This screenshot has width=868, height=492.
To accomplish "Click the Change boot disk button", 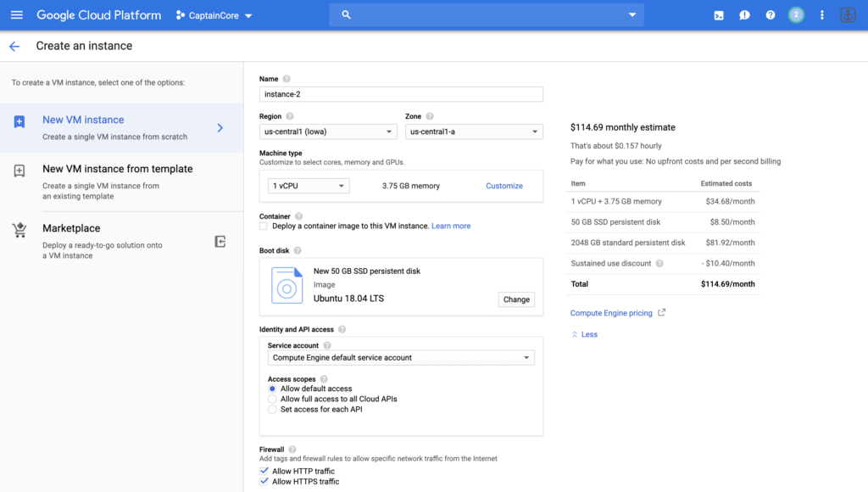I will tap(516, 299).
